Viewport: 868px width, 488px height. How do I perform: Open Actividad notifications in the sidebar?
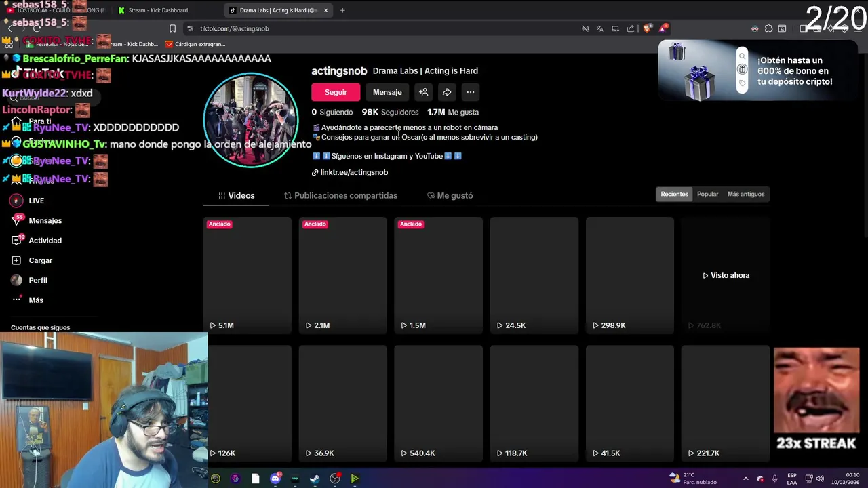(37, 241)
